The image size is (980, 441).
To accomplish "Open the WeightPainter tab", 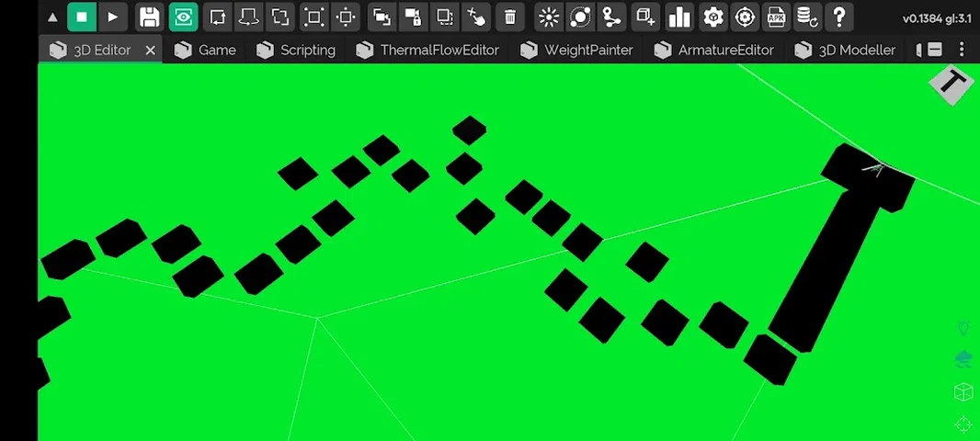I will 576,50.
